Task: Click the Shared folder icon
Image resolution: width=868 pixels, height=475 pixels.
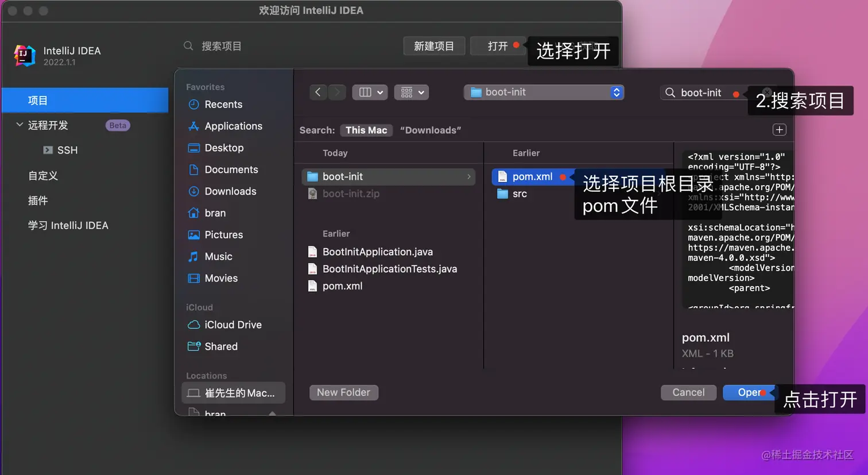Action: click(x=194, y=346)
